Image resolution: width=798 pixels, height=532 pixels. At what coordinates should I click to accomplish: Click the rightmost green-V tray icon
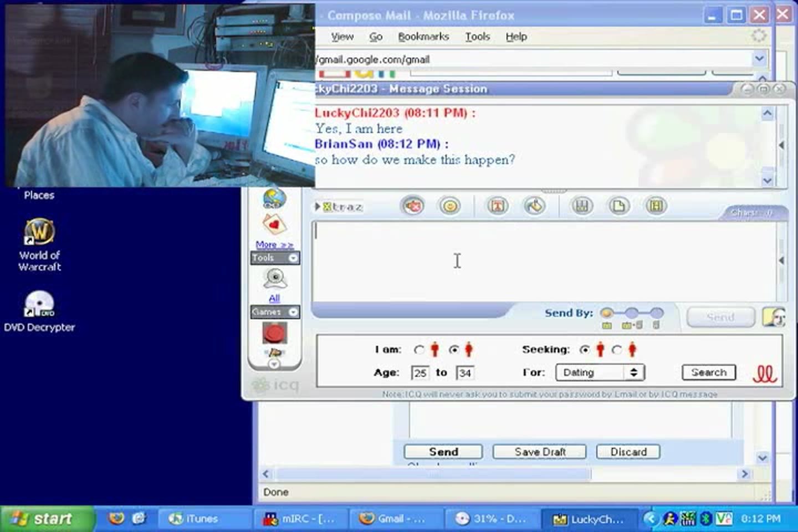(x=724, y=519)
